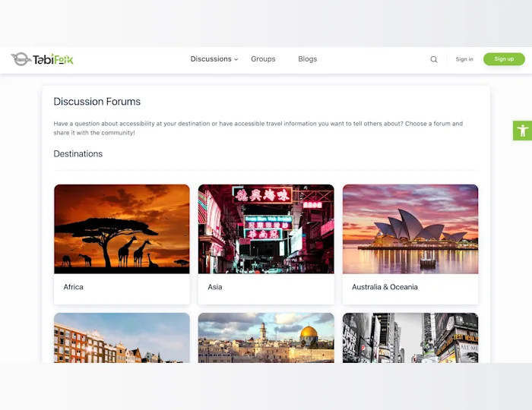Open the Times Square black-and-white image card
This screenshot has width=532, height=410.
click(x=410, y=338)
